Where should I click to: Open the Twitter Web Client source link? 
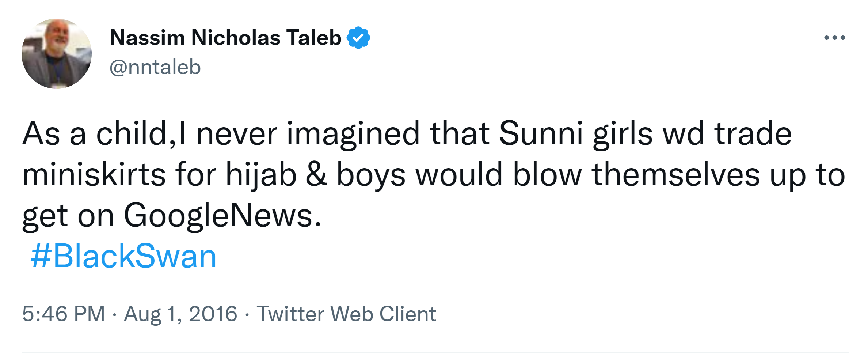point(346,314)
